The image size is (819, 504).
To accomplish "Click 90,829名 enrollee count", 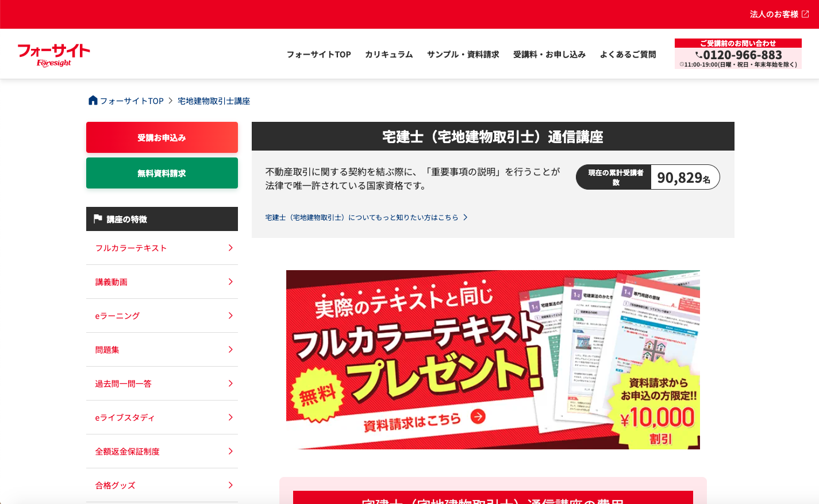I will click(x=684, y=178).
